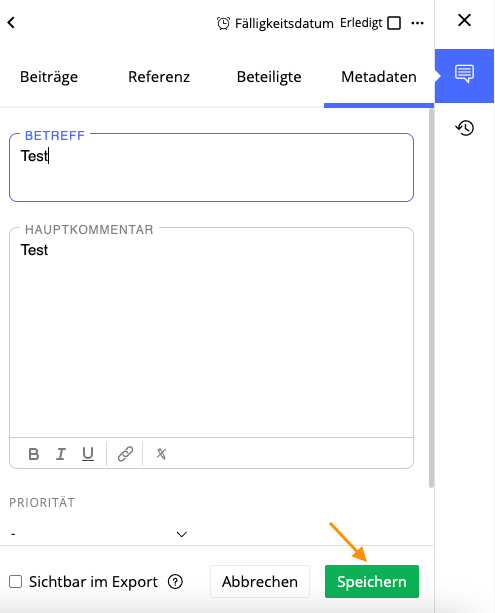
Task: Apply underline formatting in Hauptkommentar
Action: [88, 454]
